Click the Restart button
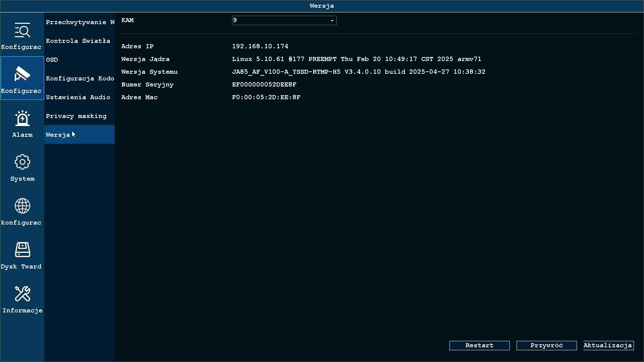Viewport: 644px width, 362px height. click(479, 346)
